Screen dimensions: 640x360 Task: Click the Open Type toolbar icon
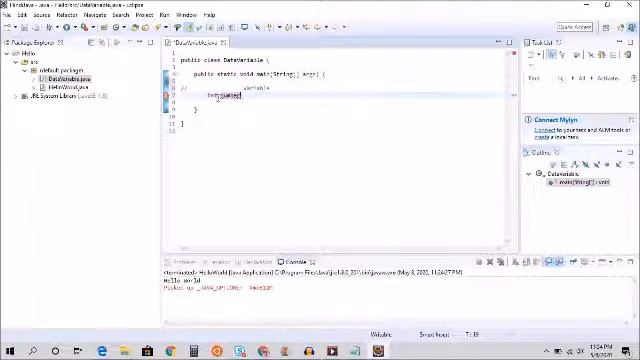coord(135,27)
